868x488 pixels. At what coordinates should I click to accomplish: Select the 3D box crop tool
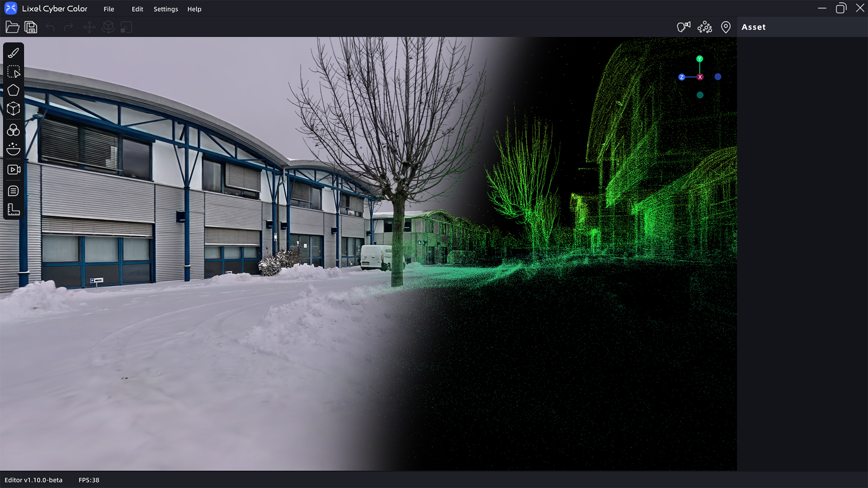coord(14,108)
